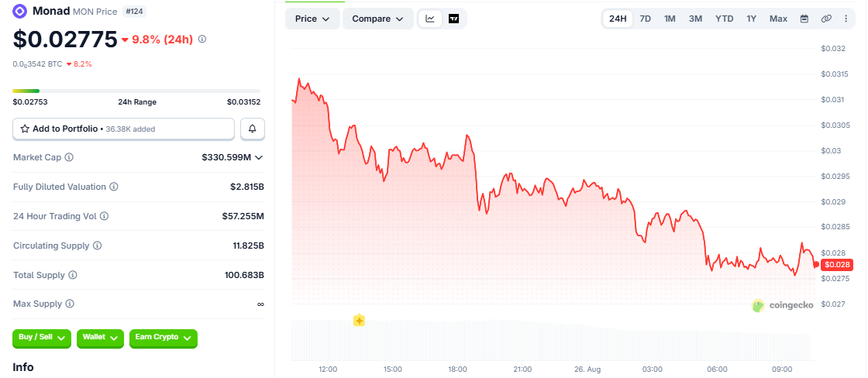The height and width of the screenshot is (378, 868).
Task: Click the $0.02775 price text
Action: pos(65,40)
